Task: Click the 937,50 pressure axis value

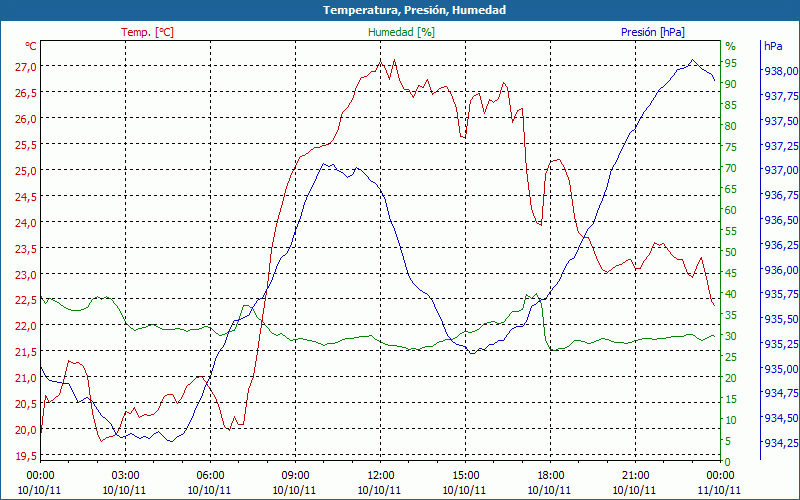Action: click(x=781, y=121)
